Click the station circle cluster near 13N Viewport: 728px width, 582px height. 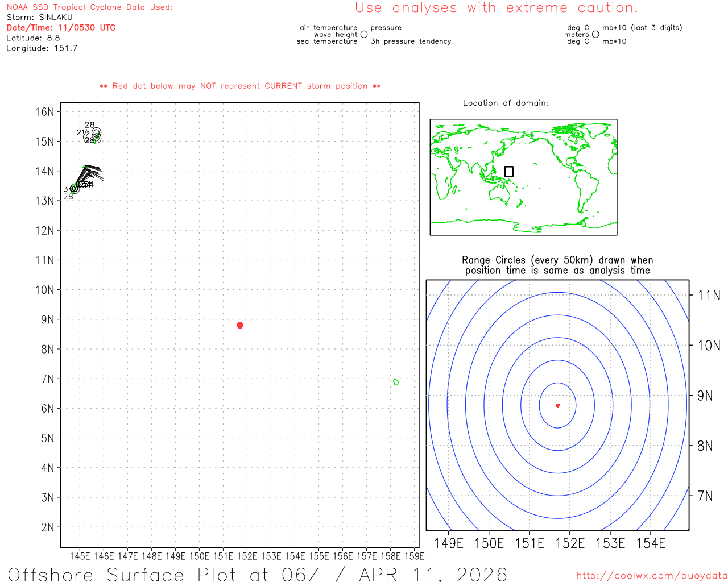pyautogui.click(x=74, y=189)
